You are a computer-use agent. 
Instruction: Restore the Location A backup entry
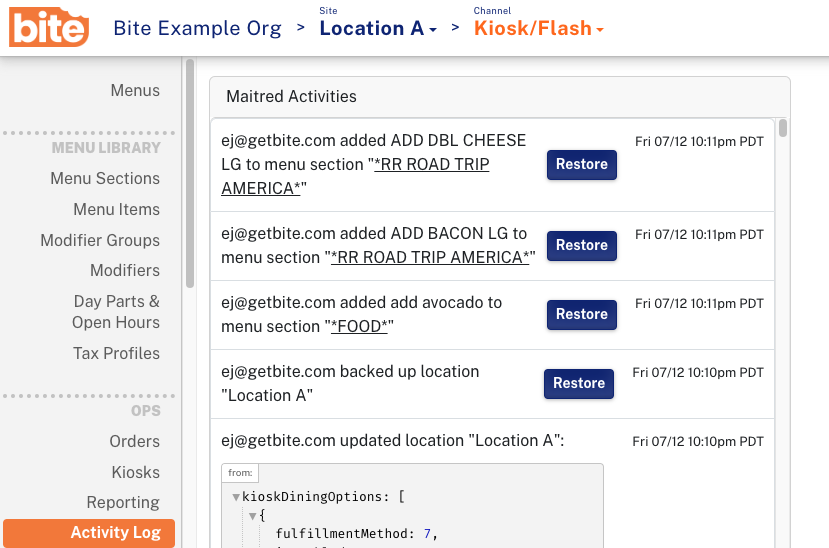point(578,384)
